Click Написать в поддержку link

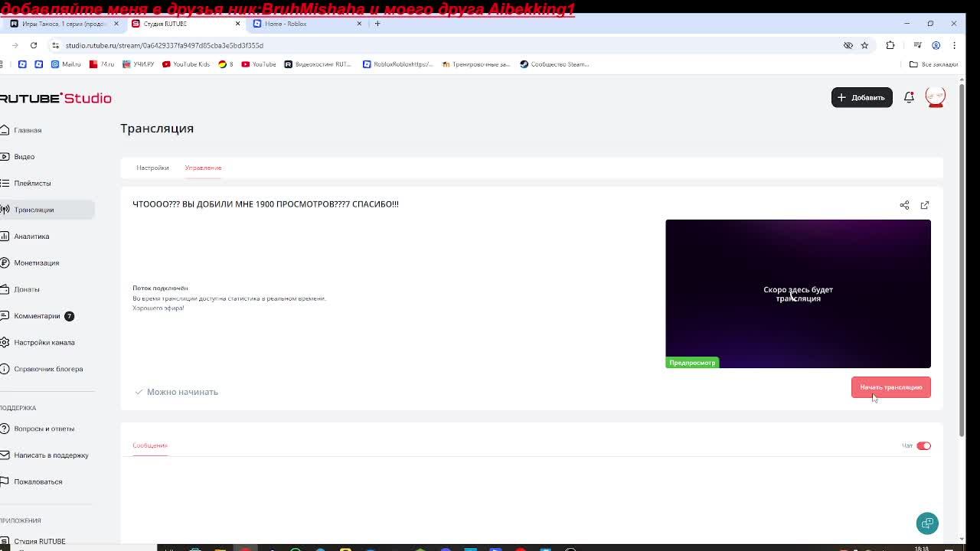[x=51, y=455]
